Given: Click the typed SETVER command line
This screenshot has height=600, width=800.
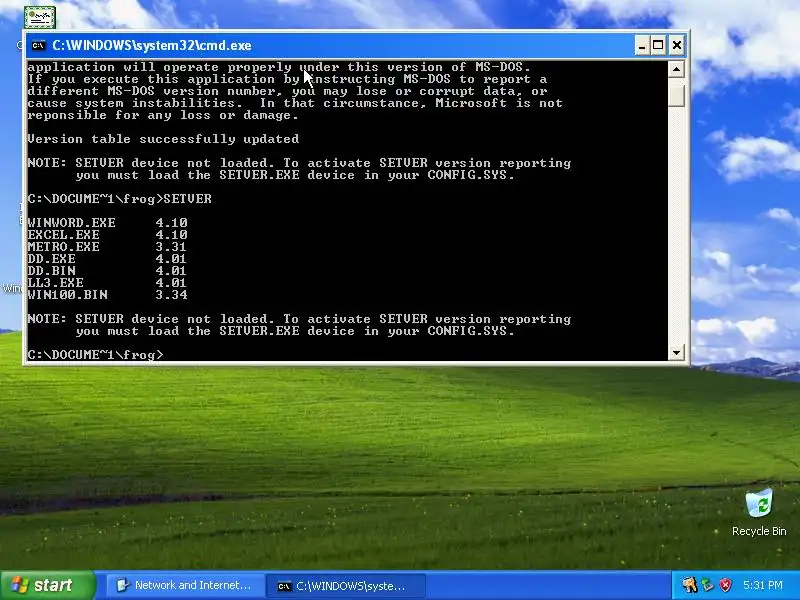Looking at the screenshot, I should click(x=119, y=199).
